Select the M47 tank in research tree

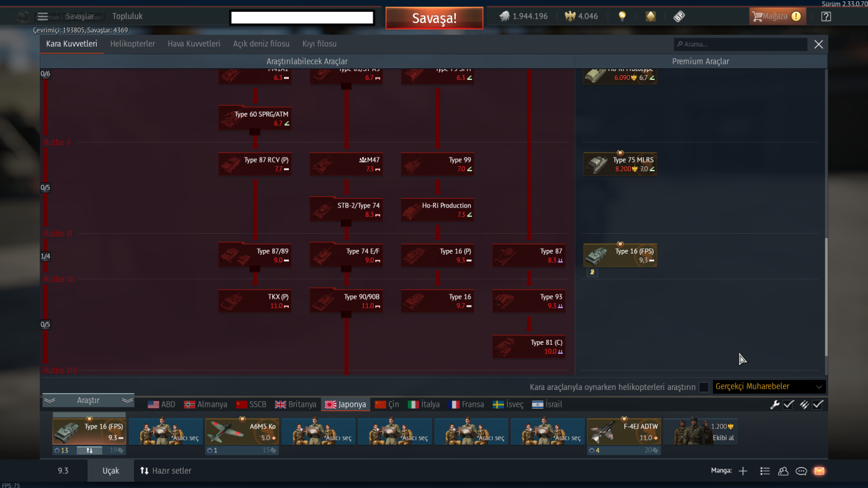pyautogui.click(x=346, y=164)
